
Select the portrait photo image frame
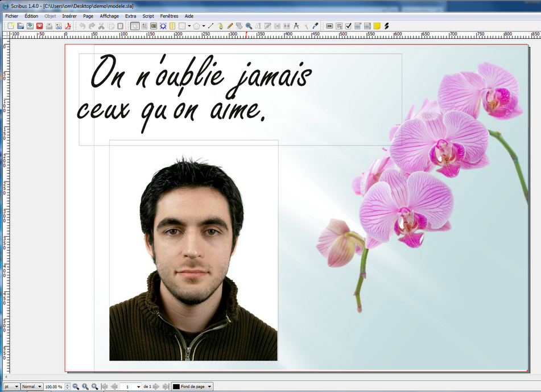point(193,250)
